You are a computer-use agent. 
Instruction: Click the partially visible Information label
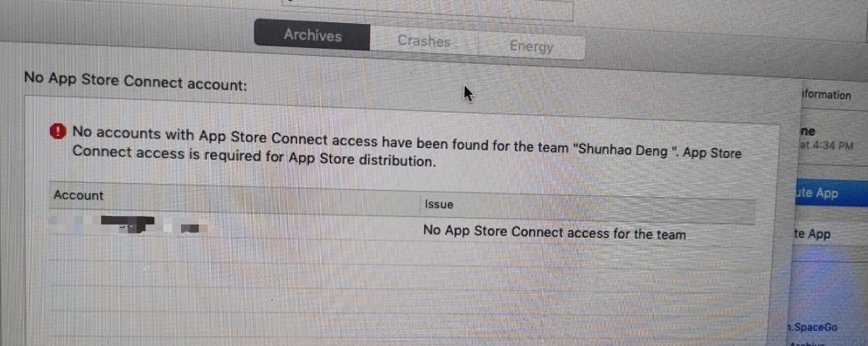coord(826,94)
